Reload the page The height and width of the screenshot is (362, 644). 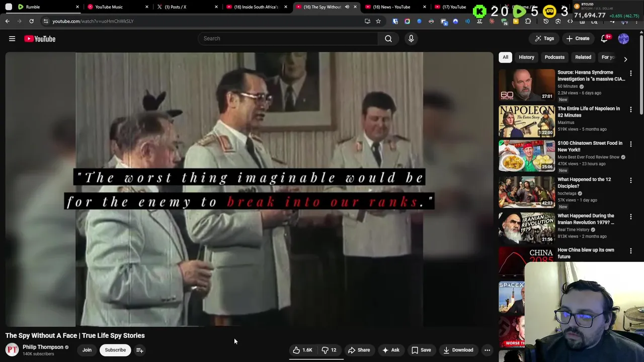click(x=31, y=21)
